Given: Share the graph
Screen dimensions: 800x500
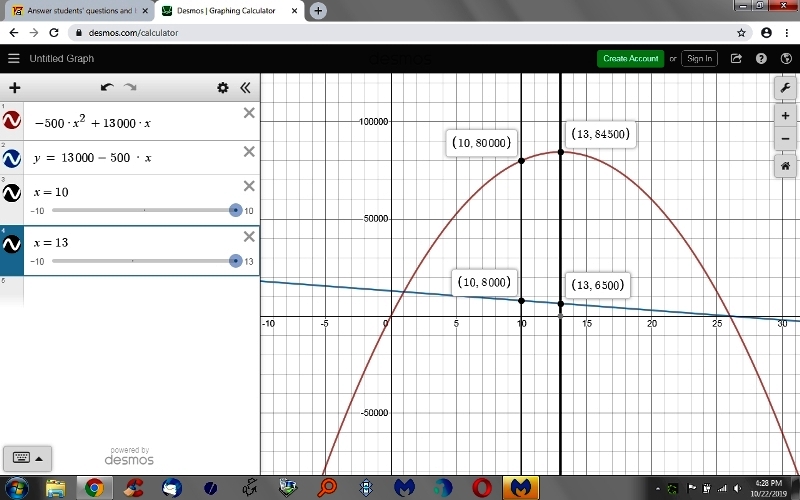Looking at the screenshot, I should click(736, 59).
